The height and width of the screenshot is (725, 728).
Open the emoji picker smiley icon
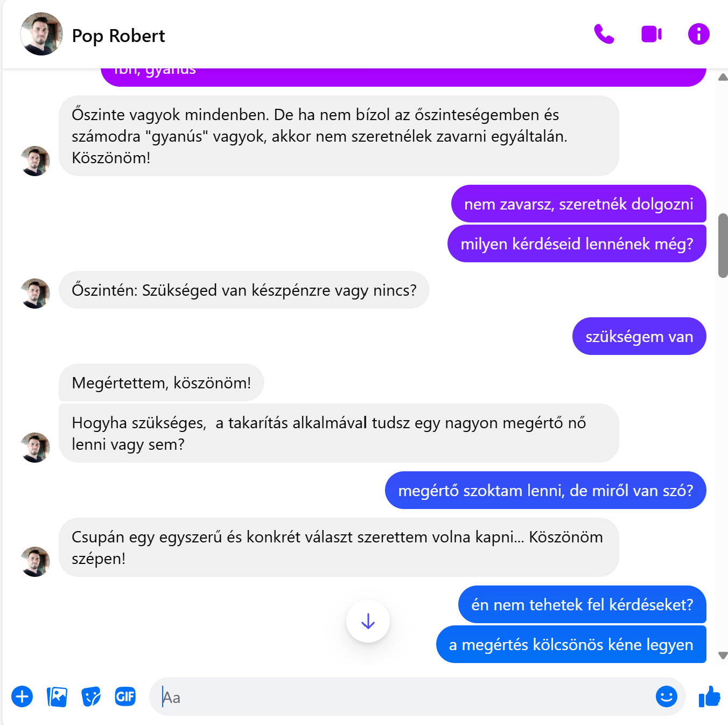pyautogui.click(x=666, y=696)
